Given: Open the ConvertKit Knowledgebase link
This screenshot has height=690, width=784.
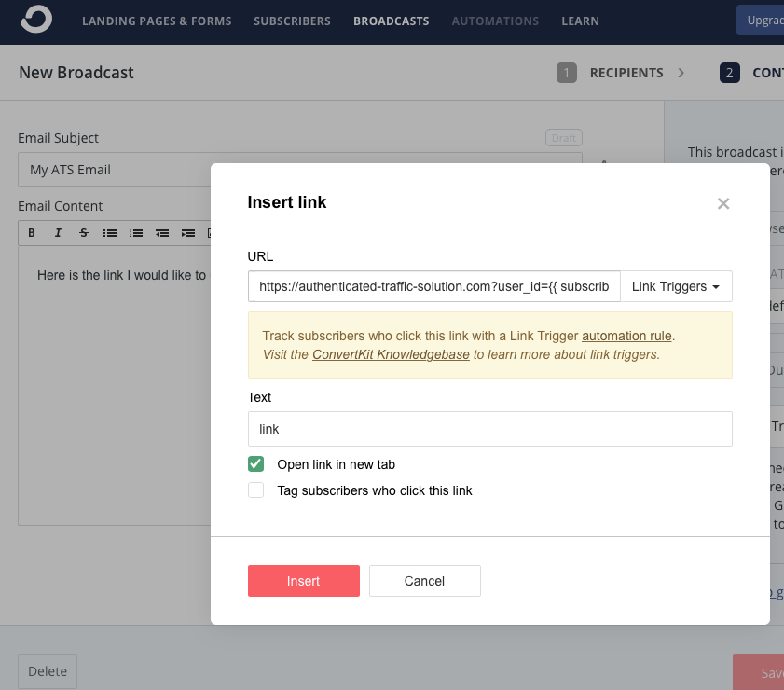Looking at the screenshot, I should pyautogui.click(x=391, y=354).
